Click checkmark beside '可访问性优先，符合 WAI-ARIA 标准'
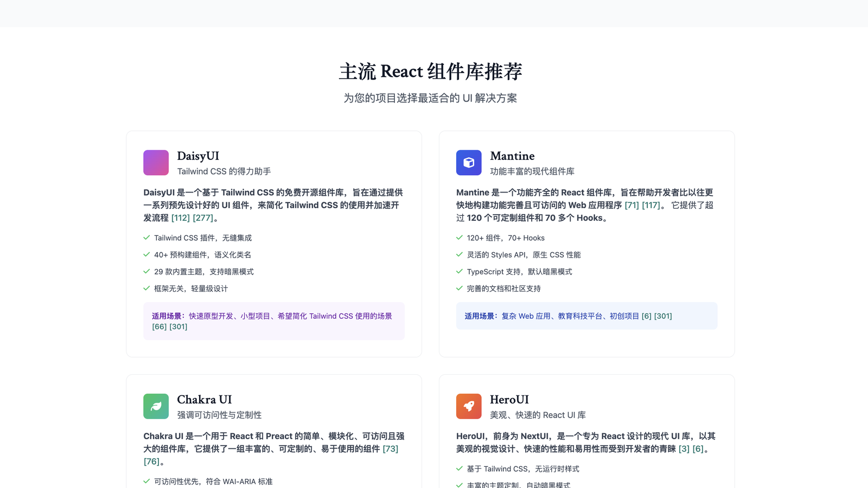Image resolution: width=868 pixels, height=488 pixels. pyautogui.click(x=146, y=481)
